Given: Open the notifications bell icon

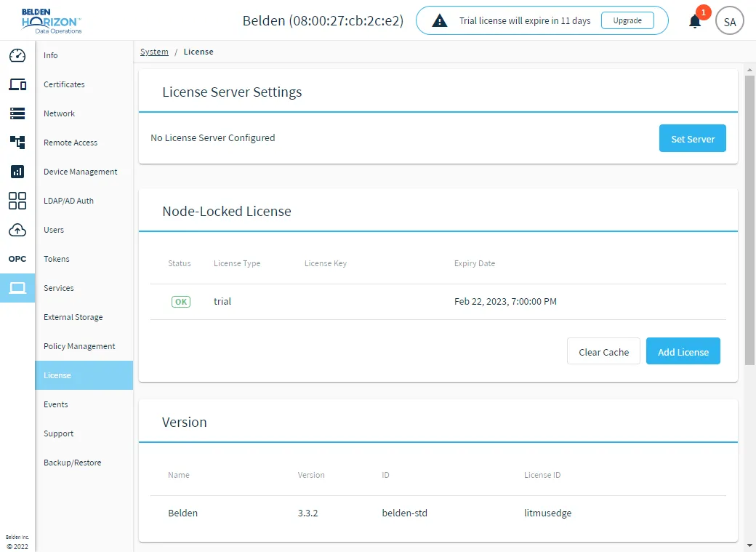Looking at the screenshot, I should coord(695,22).
